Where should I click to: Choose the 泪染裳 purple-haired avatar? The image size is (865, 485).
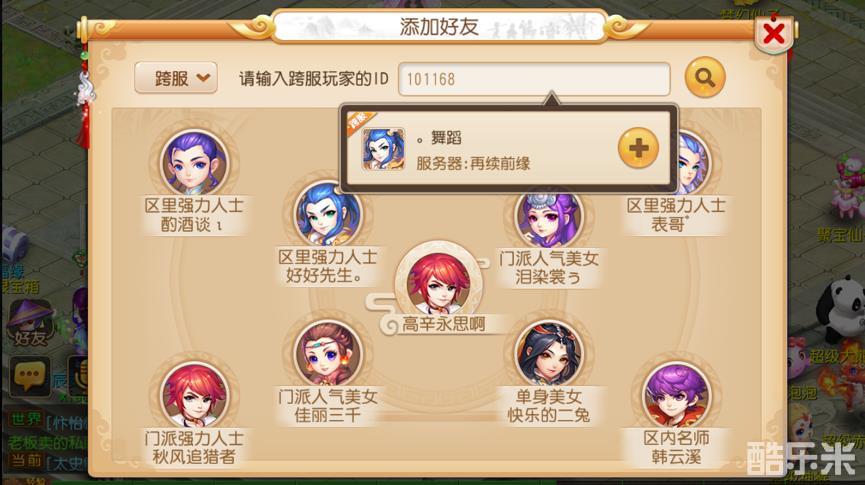[548, 218]
